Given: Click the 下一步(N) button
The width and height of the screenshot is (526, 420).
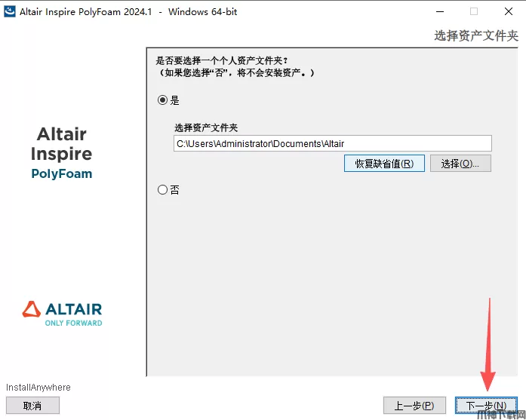Looking at the screenshot, I should pyautogui.click(x=487, y=406).
